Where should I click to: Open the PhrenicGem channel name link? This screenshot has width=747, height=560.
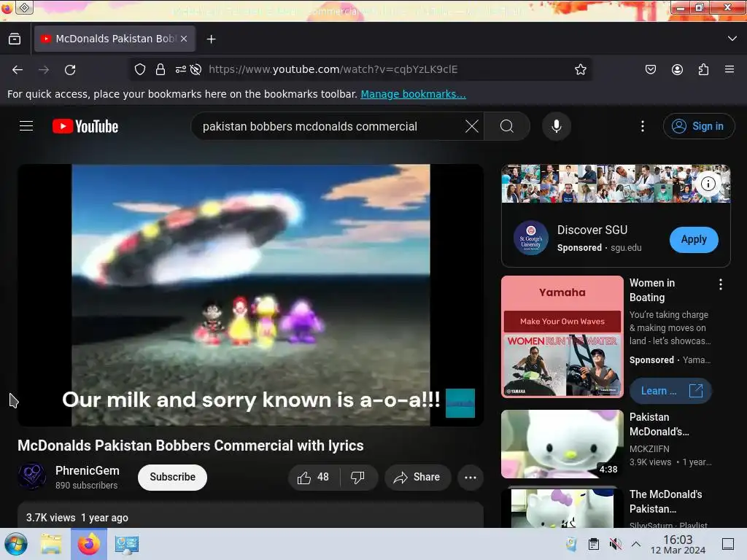tap(88, 470)
